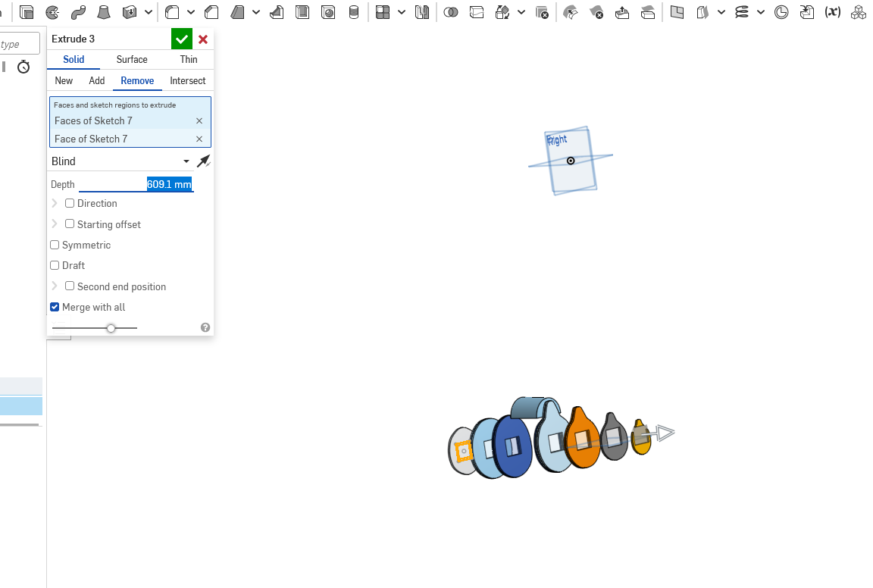
Task: Select the Remove operation tab
Action: tap(137, 81)
